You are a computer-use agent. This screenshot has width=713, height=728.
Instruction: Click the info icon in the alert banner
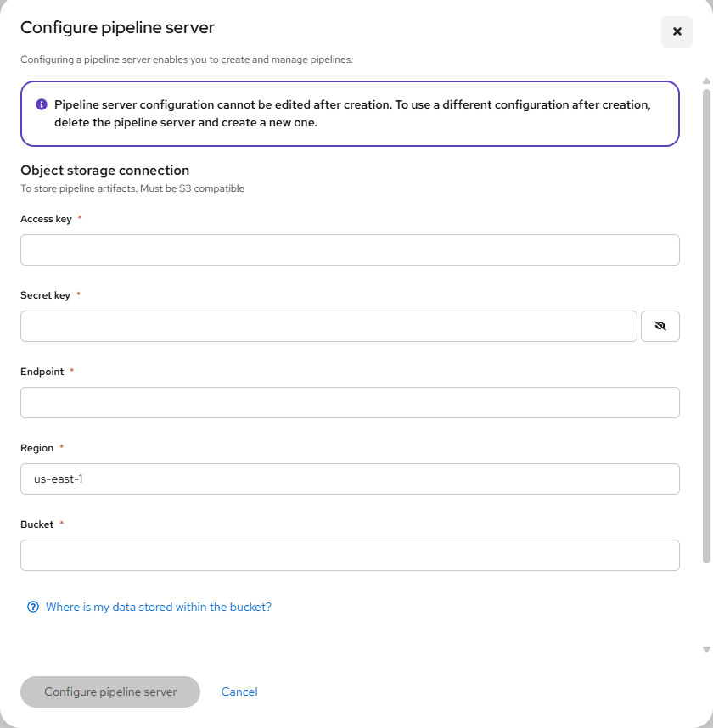(x=42, y=105)
